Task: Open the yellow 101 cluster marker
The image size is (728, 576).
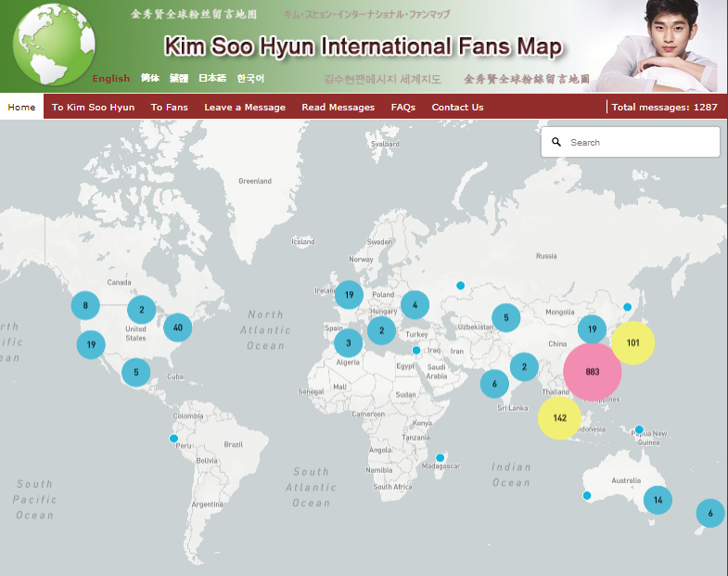Action: pos(632,343)
